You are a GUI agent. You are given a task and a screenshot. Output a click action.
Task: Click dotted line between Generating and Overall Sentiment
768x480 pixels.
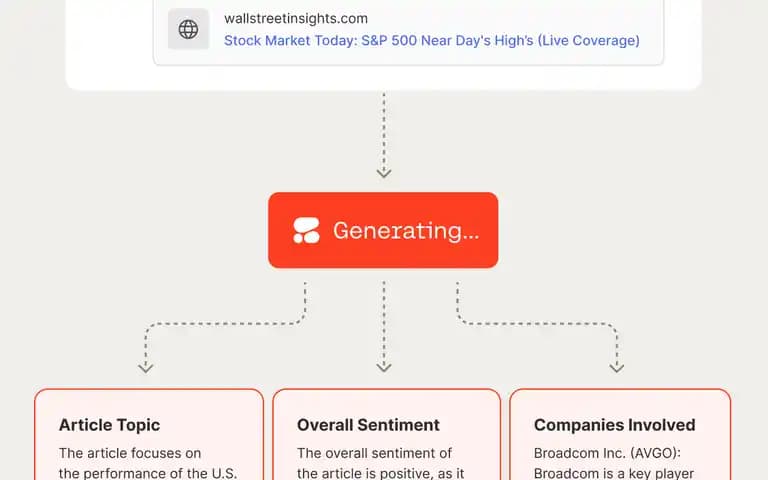[x=384, y=321]
